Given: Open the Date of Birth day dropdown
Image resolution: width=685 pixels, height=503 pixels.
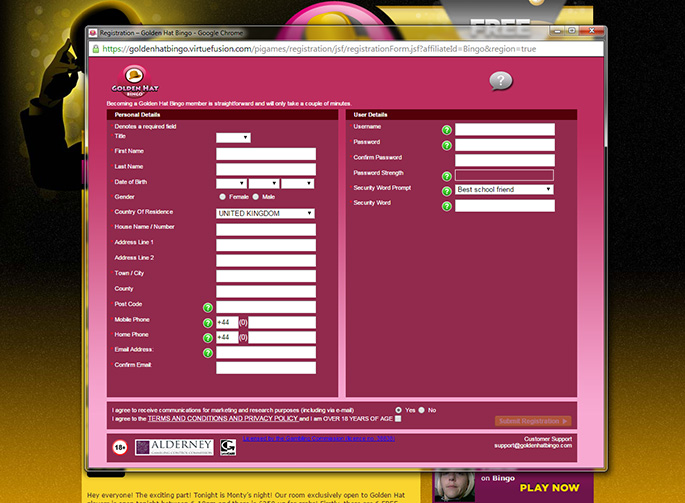Looking at the screenshot, I should pyautogui.click(x=231, y=184).
